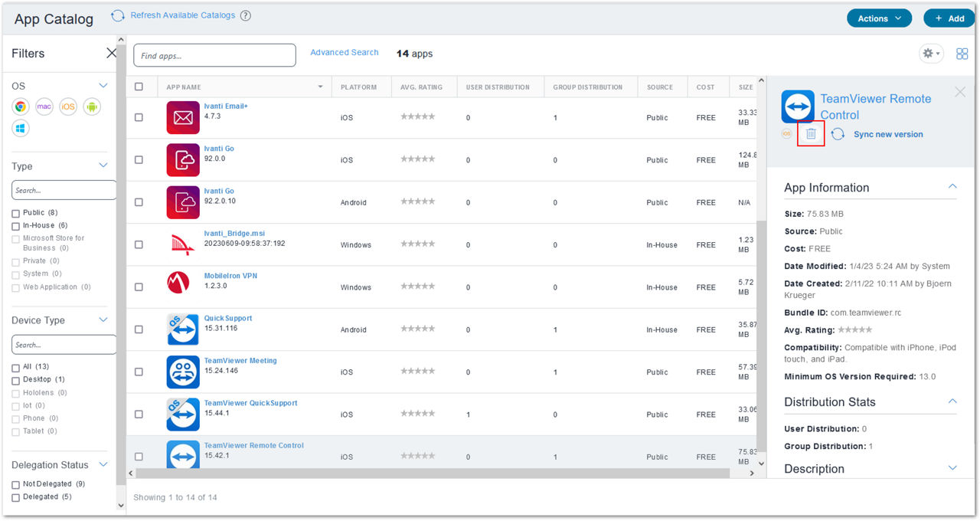
Task: Open the Actions dropdown
Action: click(x=879, y=18)
